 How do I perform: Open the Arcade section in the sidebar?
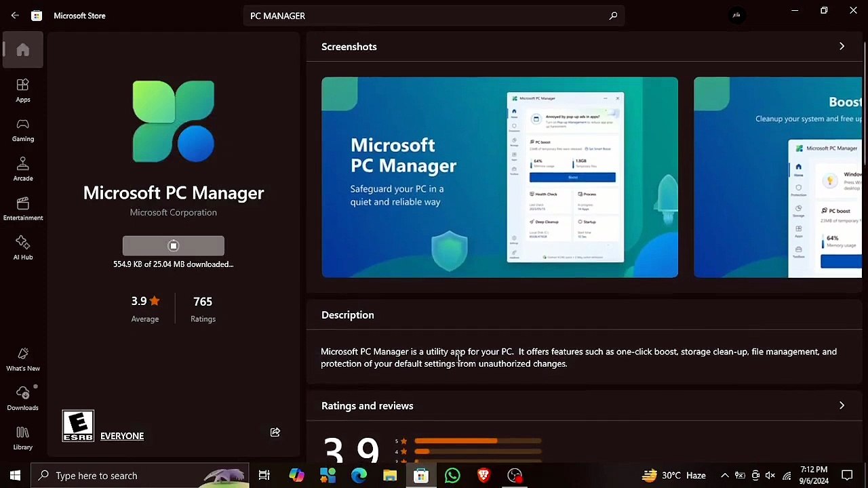pyautogui.click(x=23, y=169)
